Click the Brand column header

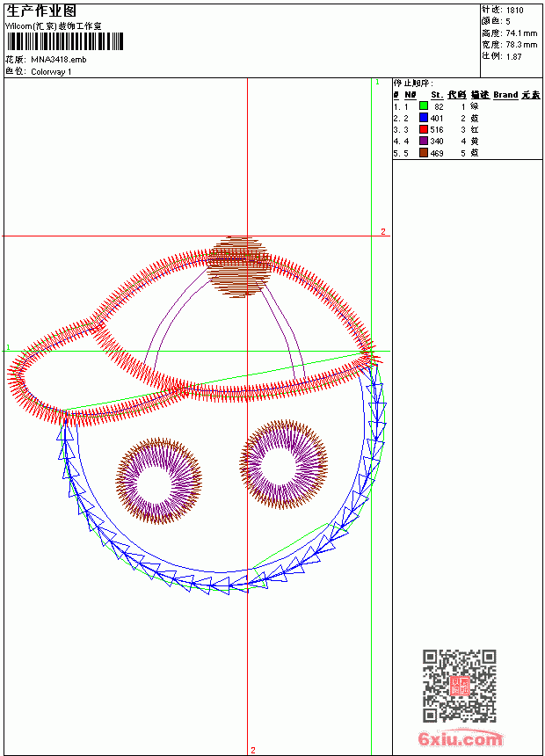[505, 95]
